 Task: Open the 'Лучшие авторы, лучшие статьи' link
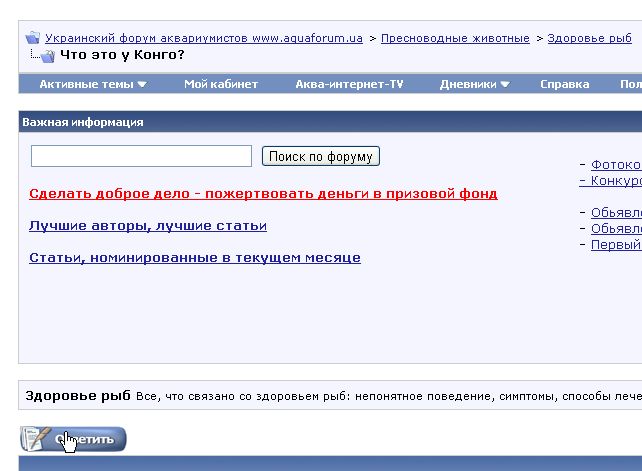click(x=148, y=226)
